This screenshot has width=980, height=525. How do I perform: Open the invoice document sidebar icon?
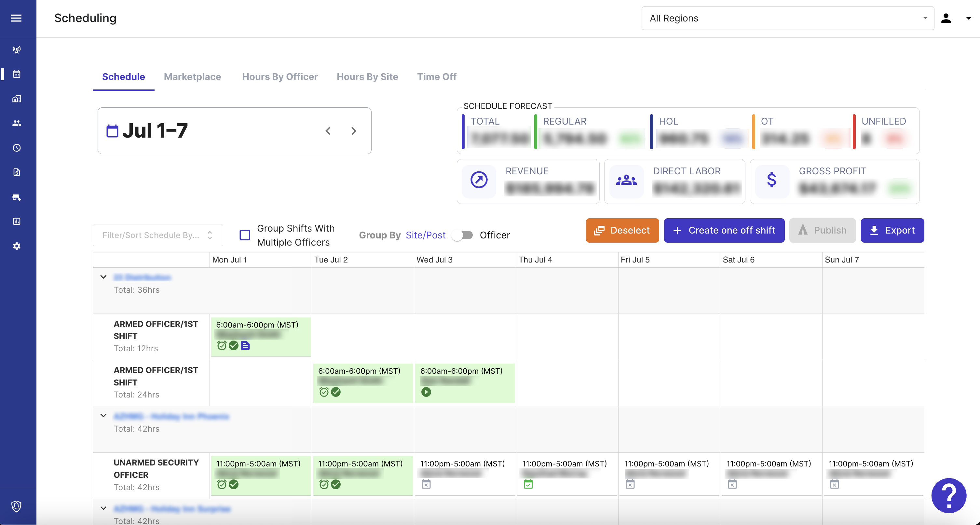[x=16, y=172]
